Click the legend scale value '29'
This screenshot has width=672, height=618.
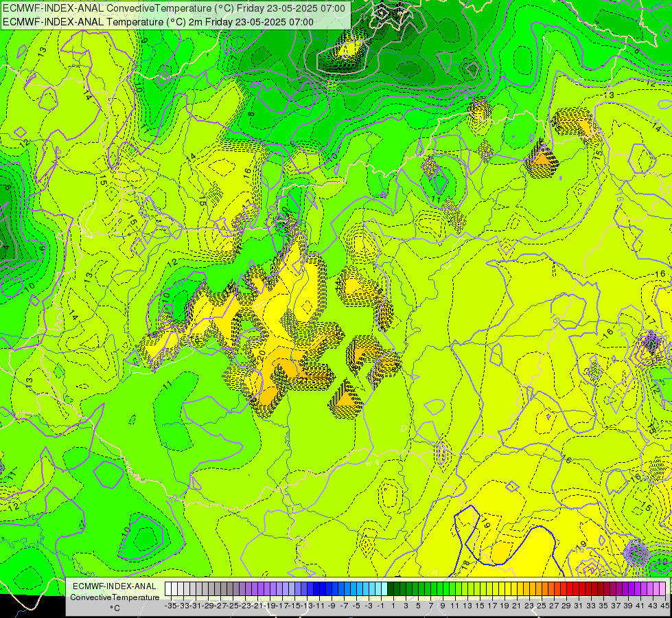tap(566, 606)
